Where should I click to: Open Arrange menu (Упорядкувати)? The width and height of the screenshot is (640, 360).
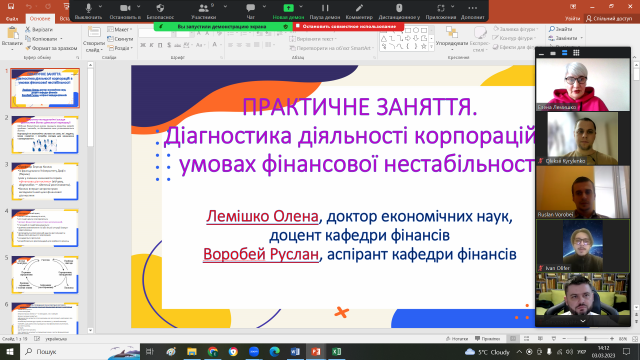tap(452, 38)
